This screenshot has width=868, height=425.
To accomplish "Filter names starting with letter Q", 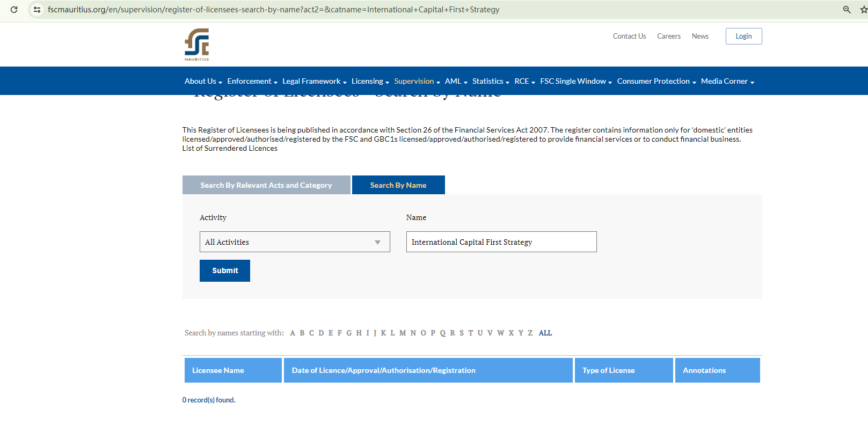I will point(443,333).
